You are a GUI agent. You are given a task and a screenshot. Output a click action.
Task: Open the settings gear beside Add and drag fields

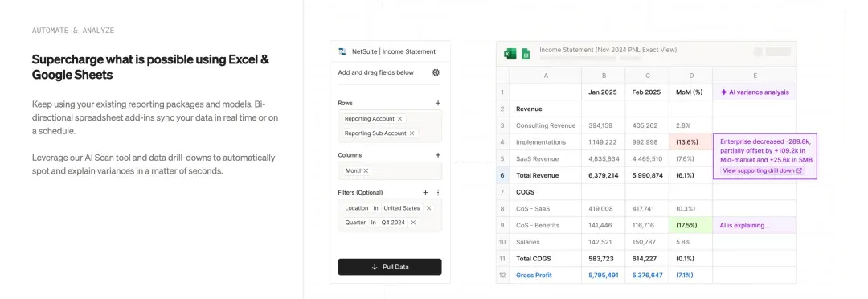point(436,72)
